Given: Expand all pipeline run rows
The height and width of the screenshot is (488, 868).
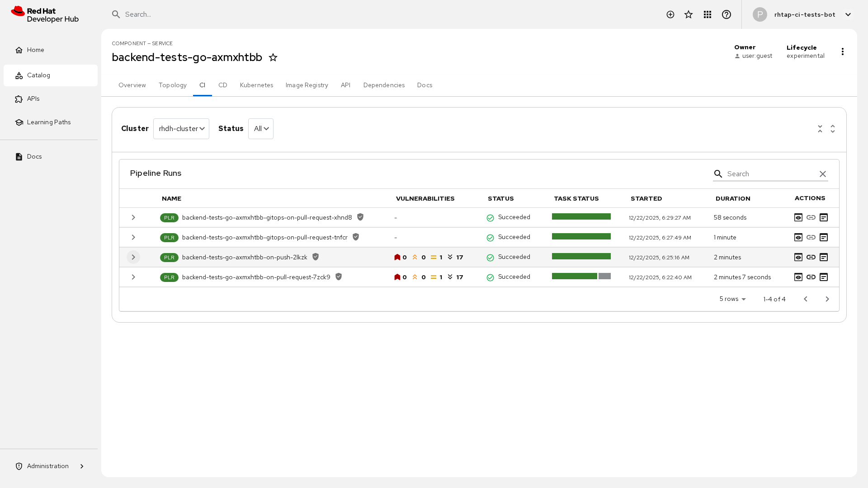Looking at the screenshot, I should 833,129.
